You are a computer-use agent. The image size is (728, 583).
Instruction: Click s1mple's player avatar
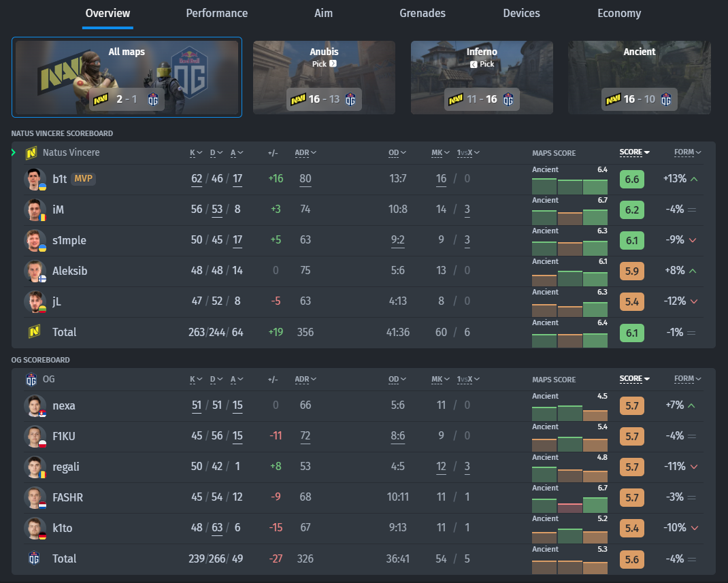click(35, 240)
